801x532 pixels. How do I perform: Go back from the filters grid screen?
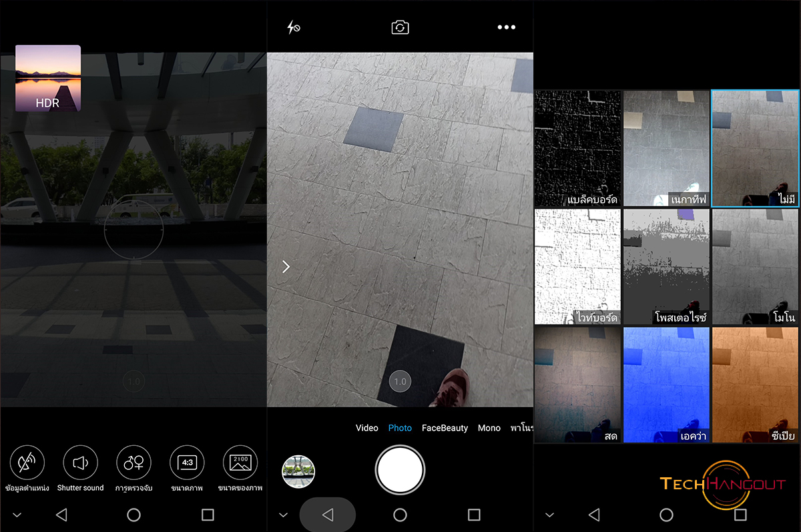tap(594, 515)
